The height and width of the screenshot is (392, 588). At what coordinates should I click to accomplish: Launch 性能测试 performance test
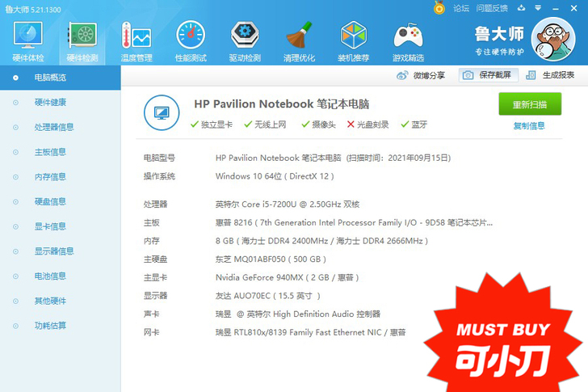191,42
